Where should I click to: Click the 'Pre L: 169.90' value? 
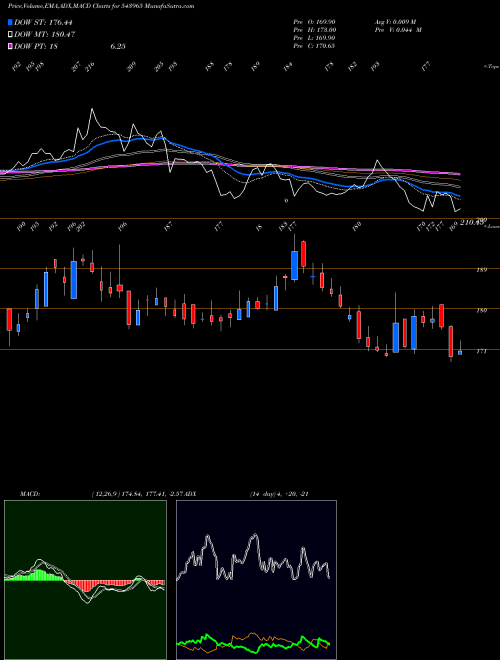point(314,38)
